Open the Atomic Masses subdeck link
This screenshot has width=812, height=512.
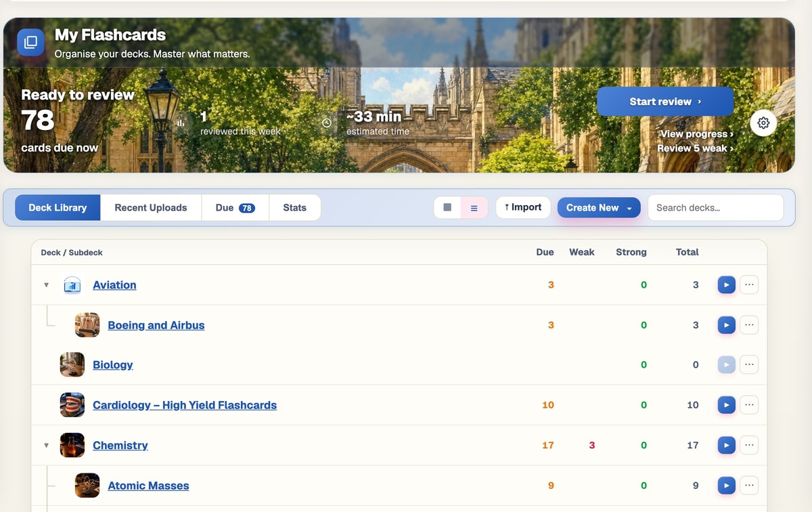pos(148,486)
